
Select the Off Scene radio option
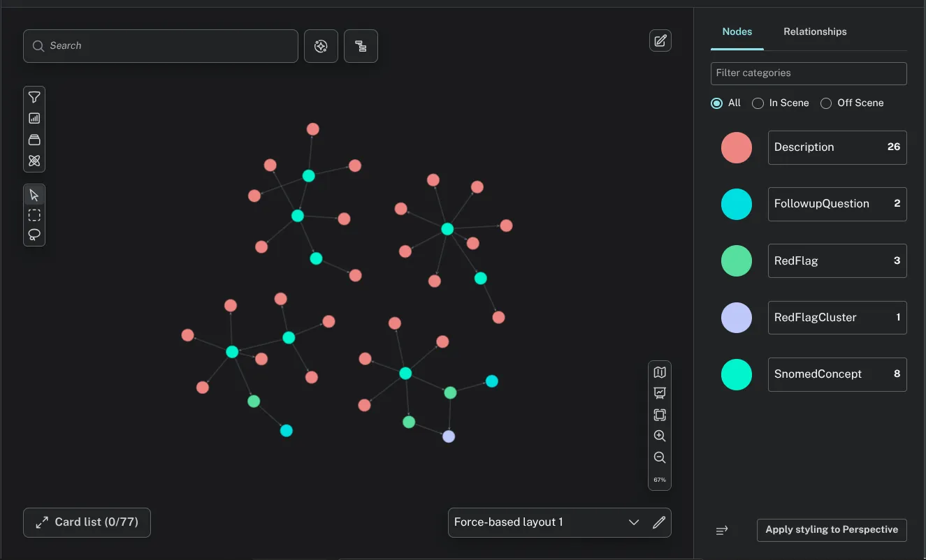(826, 103)
